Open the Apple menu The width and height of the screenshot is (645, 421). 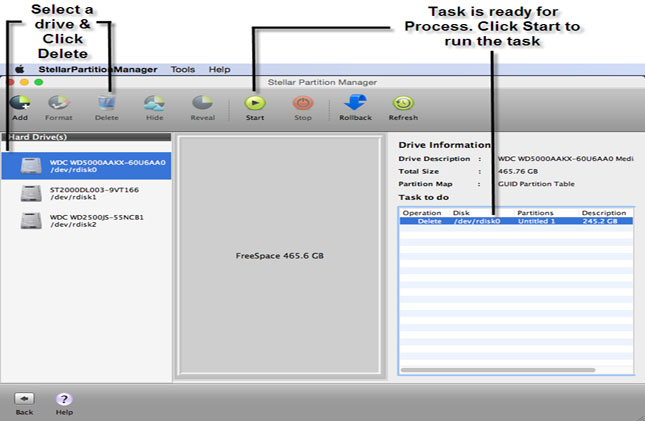point(20,69)
